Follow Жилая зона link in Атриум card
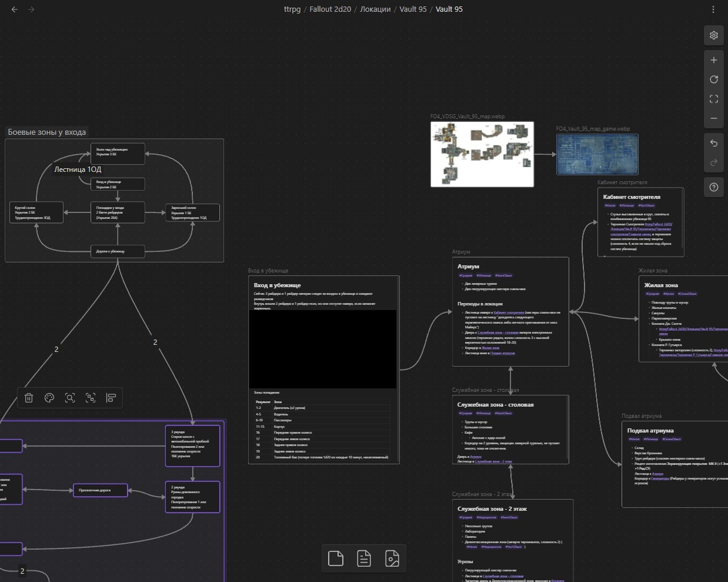The image size is (728, 582). 490,348
